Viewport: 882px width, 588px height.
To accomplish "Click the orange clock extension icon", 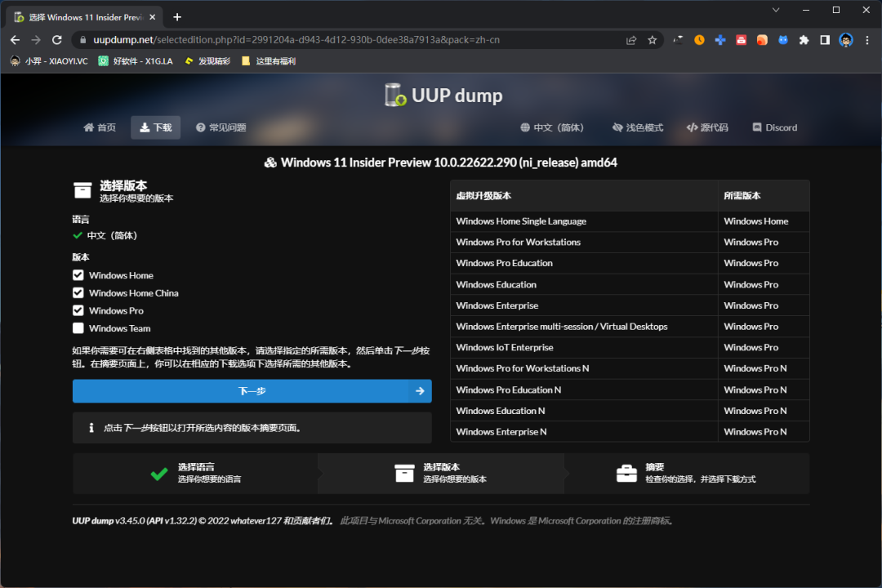I will pyautogui.click(x=699, y=40).
